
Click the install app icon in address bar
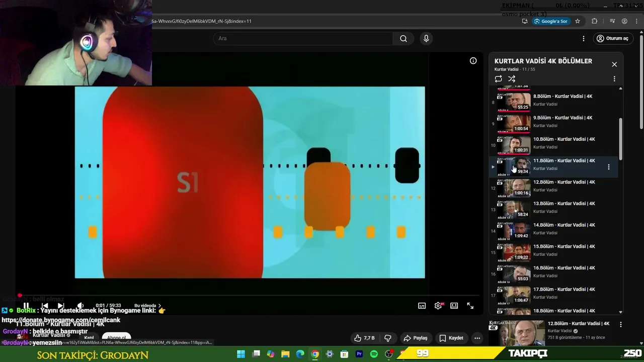point(525,21)
